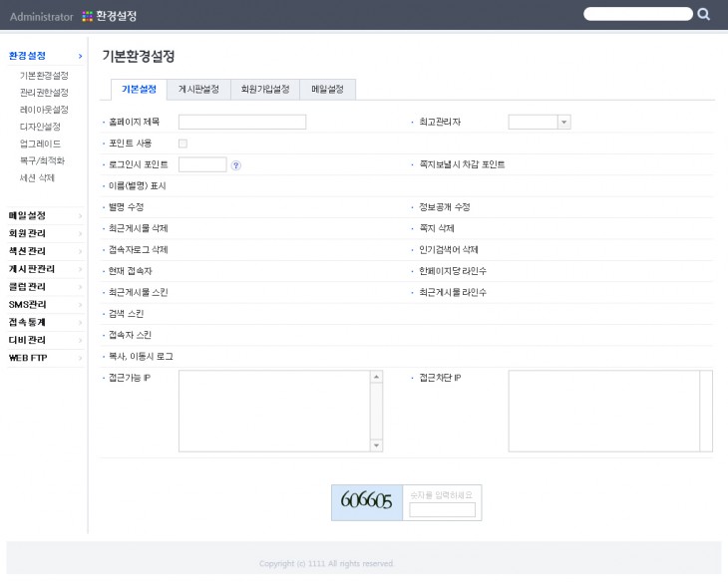Open 디자인설정 in the sidebar
This screenshot has height=582, width=728.
click(x=40, y=127)
